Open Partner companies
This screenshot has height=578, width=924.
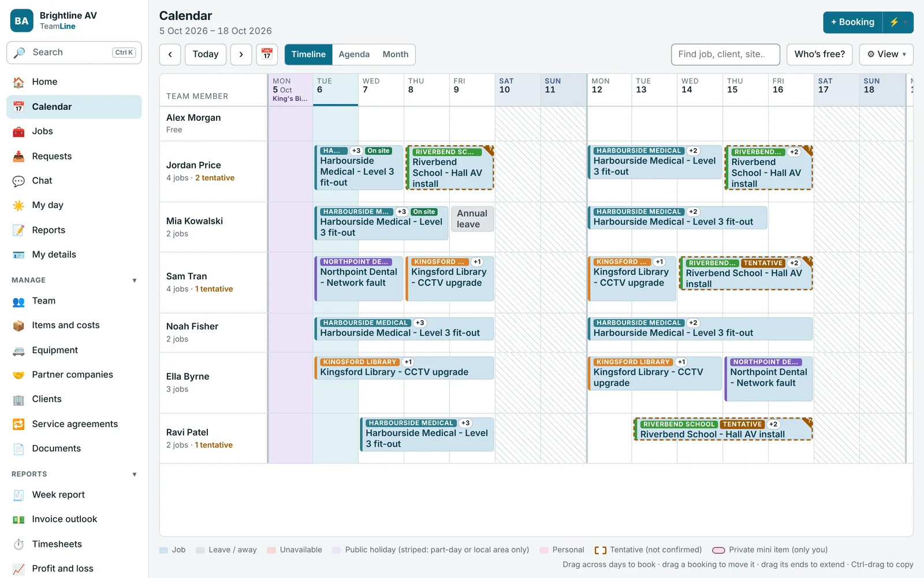tap(74, 375)
